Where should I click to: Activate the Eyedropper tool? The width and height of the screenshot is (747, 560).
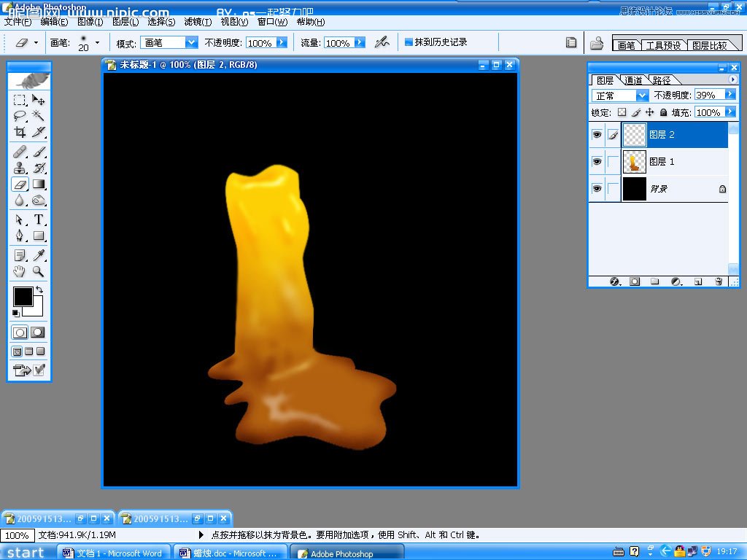pyautogui.click(x=39, y=254)
